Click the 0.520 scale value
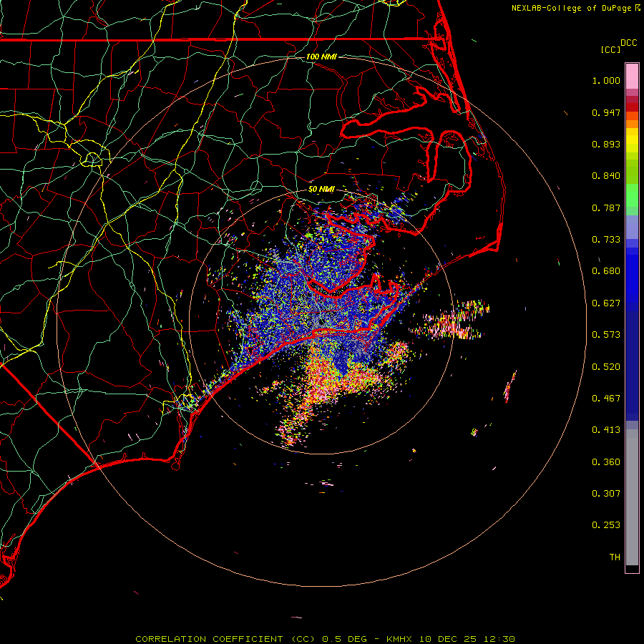Viewport: 644px width, 644px height. tap(606, 367)
